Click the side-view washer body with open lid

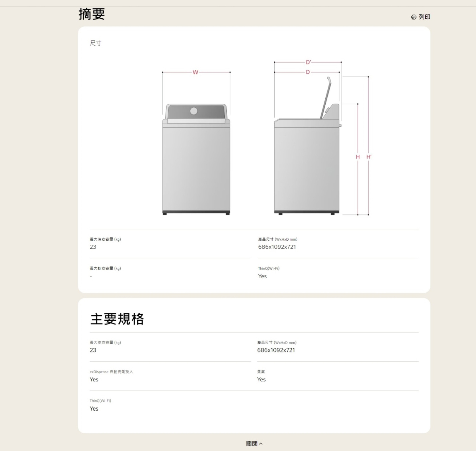[306, 168]
